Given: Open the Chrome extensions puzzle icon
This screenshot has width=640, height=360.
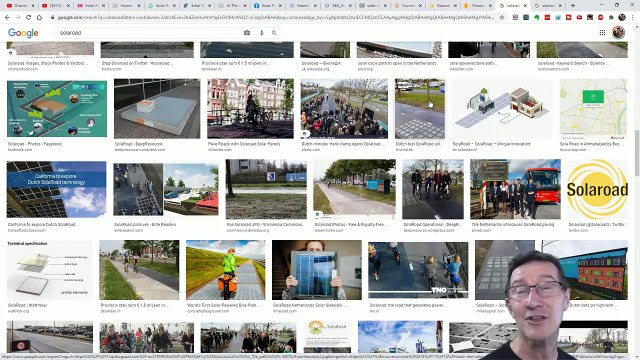Looking at the screenshot, I should pyautogui.click(x=611, y=18).
